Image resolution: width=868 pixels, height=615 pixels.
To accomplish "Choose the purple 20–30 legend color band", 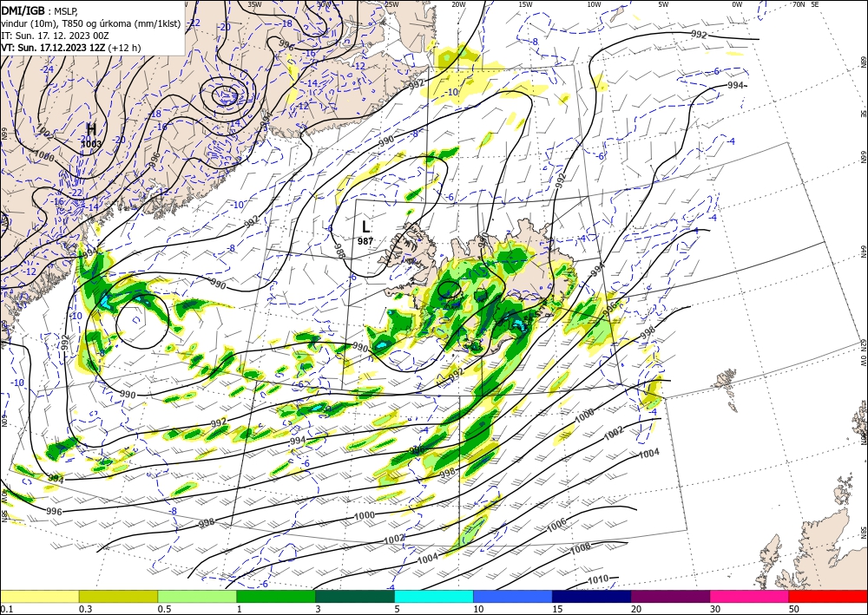I will 670,596.
